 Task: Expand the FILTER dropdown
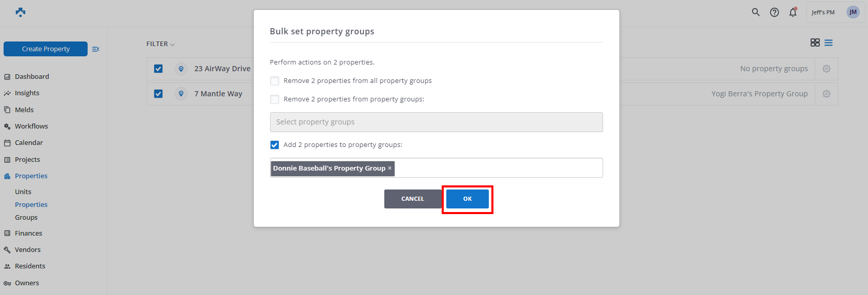(160, 44)
